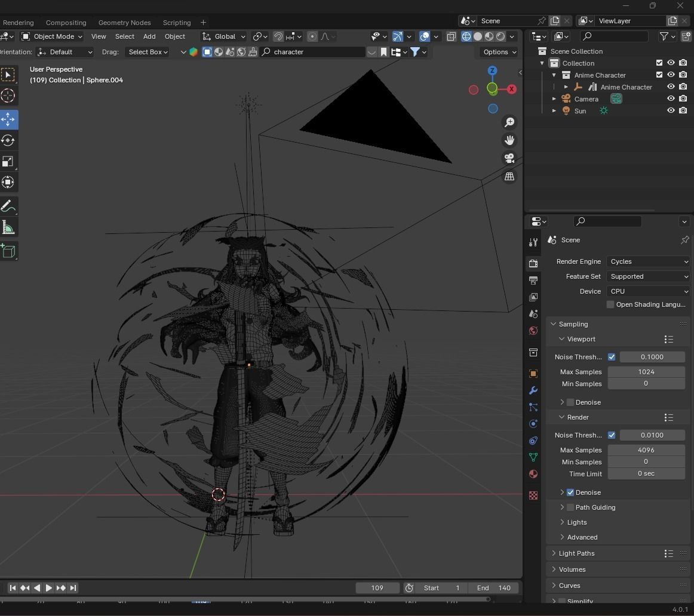Enable Path Guiding checkbox
The height and width of the screenshot is (616, 694).
pos(570,507)
